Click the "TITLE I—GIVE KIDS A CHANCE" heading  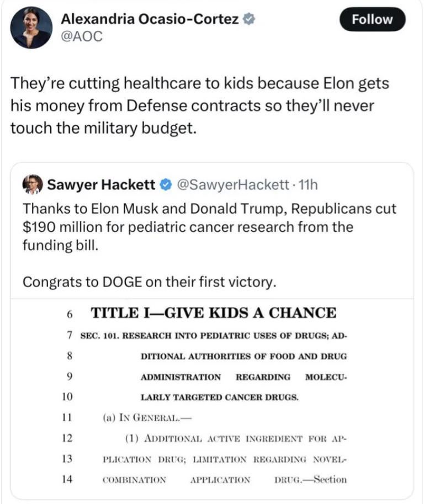click(x=213, y=313)
